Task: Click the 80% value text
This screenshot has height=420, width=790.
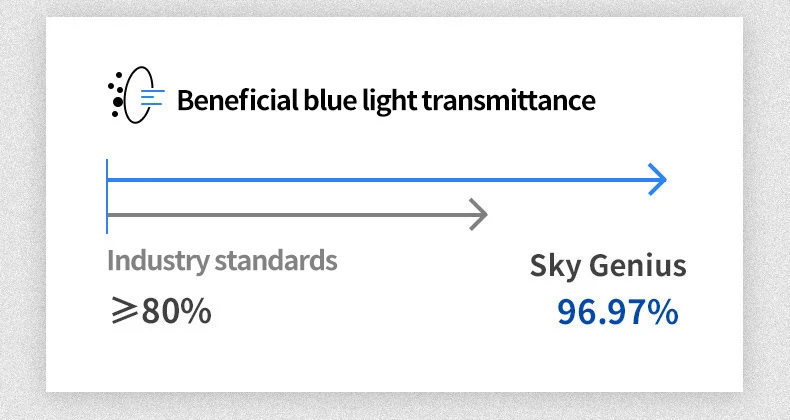Action: 177,311
